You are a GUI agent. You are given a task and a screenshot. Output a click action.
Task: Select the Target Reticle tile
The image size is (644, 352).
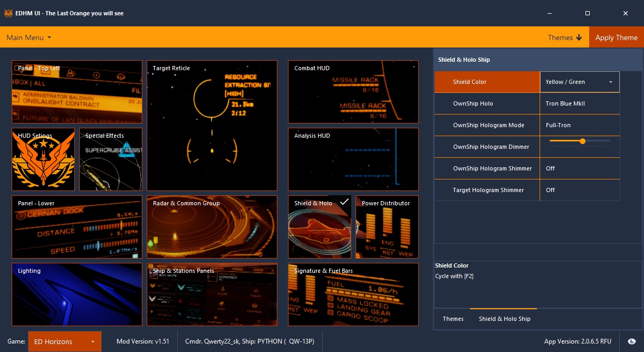tap(212, 126)
